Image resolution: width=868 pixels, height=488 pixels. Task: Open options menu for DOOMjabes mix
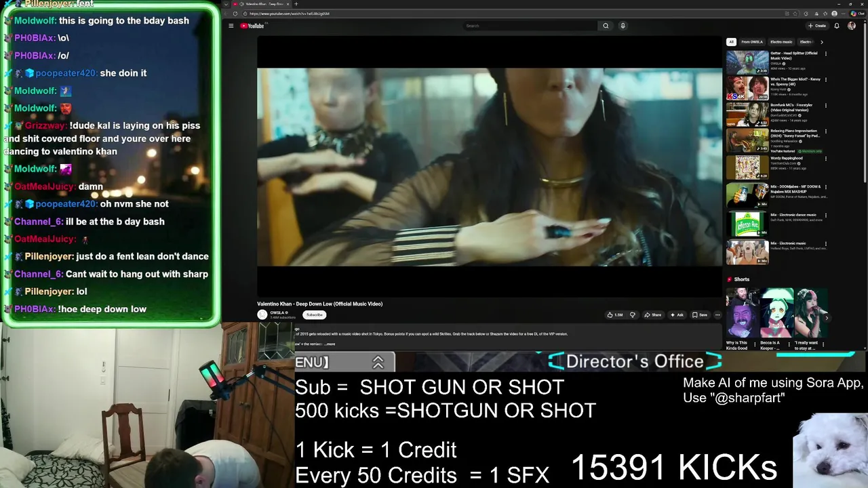coord(826,187)
